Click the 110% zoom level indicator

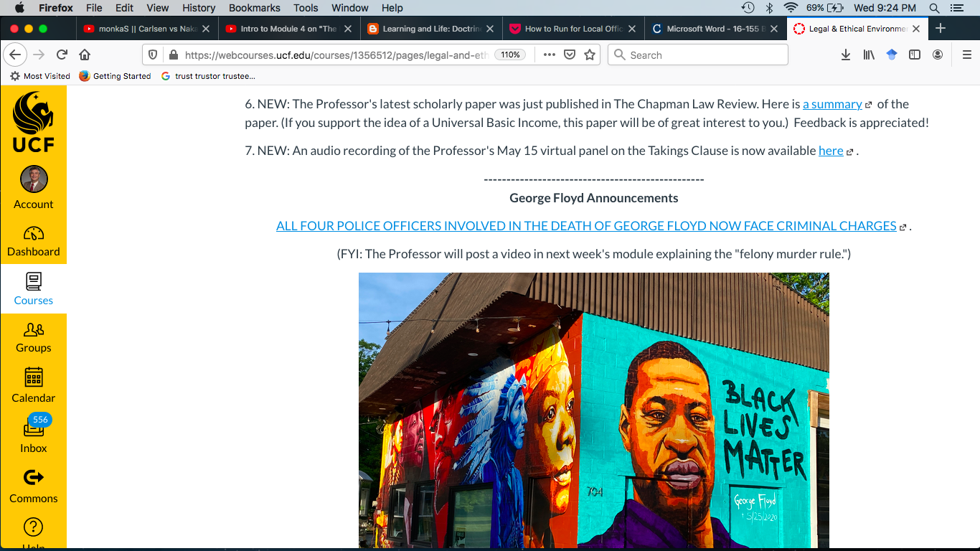click(510, 55)
